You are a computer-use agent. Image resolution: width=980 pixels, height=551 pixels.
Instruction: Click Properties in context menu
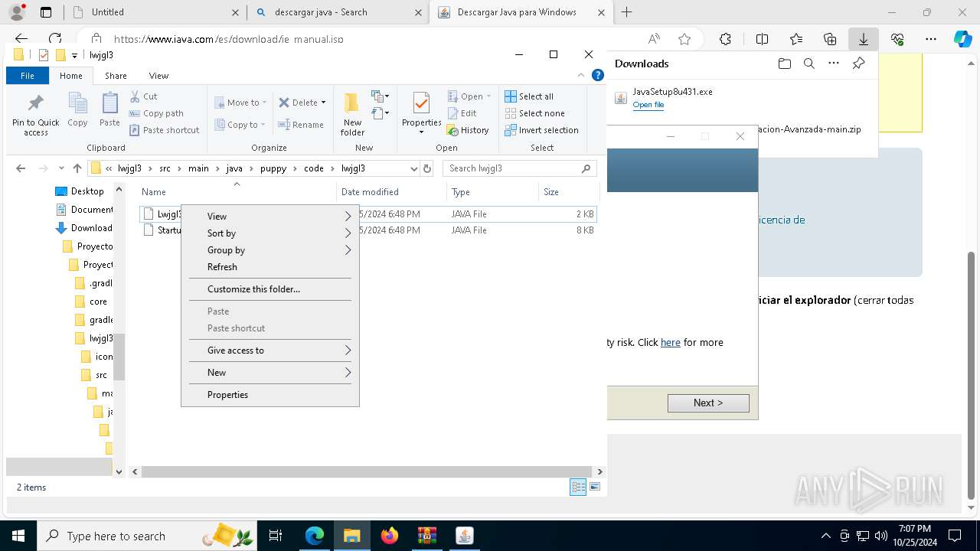270,395
